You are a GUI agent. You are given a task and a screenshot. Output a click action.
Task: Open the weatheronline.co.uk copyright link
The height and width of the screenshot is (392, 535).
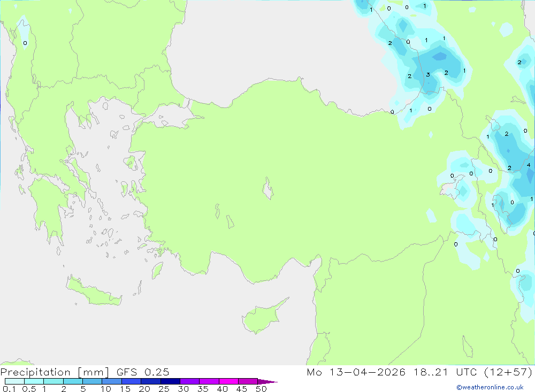coord(490,387)
